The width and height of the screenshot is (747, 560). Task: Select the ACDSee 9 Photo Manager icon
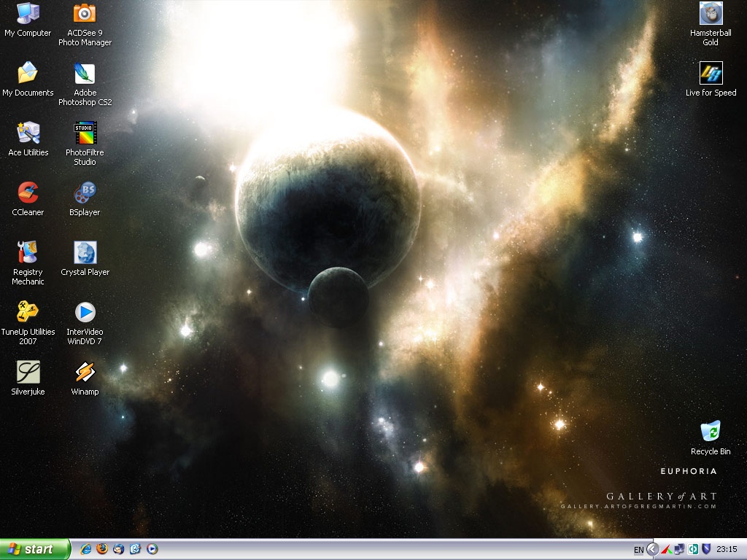(85, 13)
